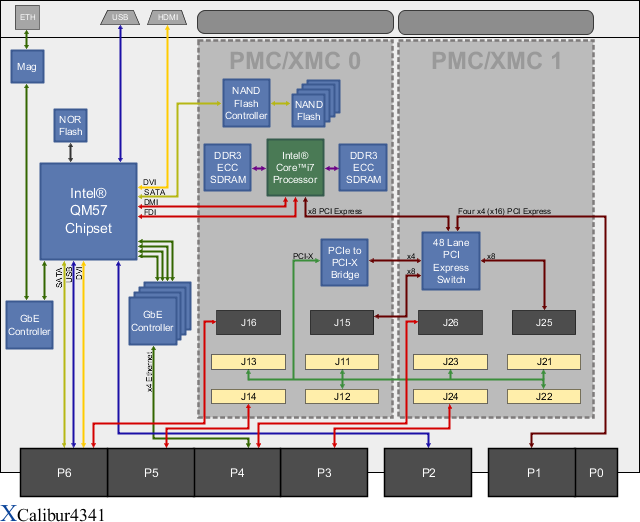Click backplane connector P0
Viewport: 640px width, 522px height.
[596, 473]
